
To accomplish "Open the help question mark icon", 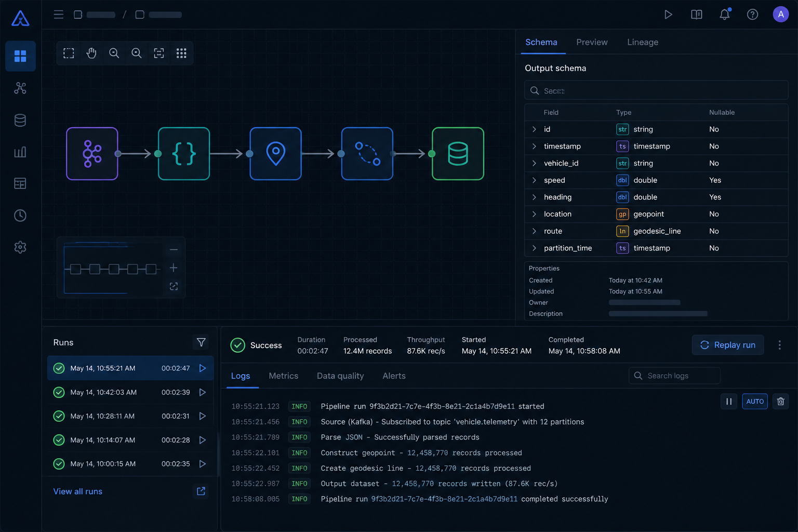I will click(752, 15).
